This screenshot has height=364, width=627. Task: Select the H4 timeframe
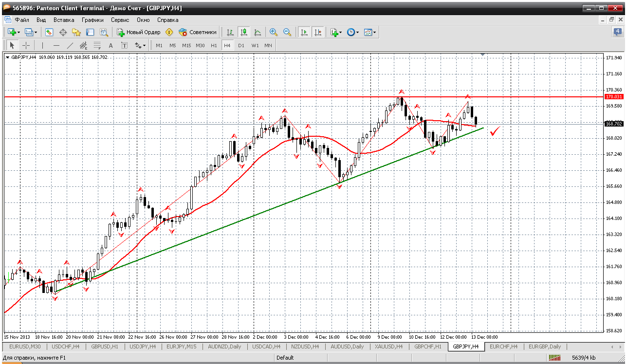pos(227,45)
